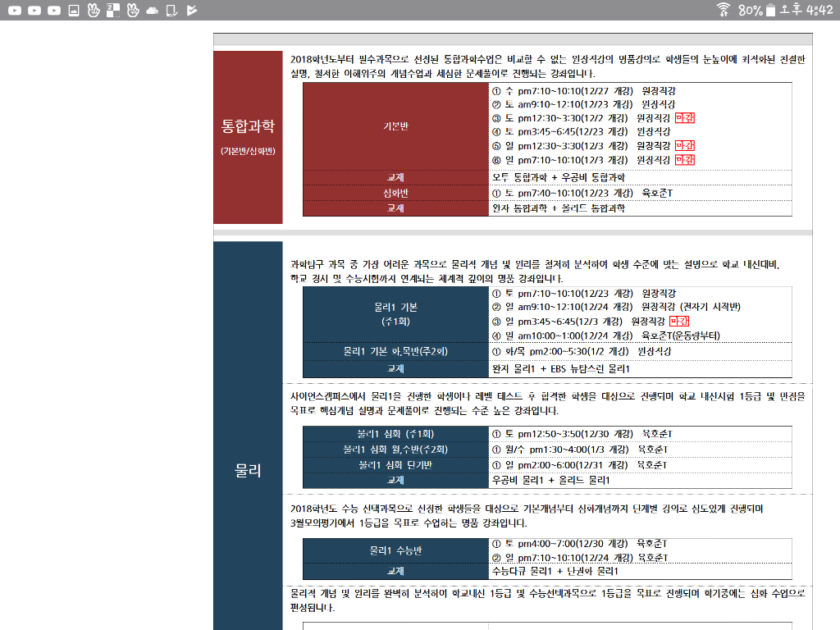
Task: Tap the device-with-checkmark status icon
Action: point(171,10)
